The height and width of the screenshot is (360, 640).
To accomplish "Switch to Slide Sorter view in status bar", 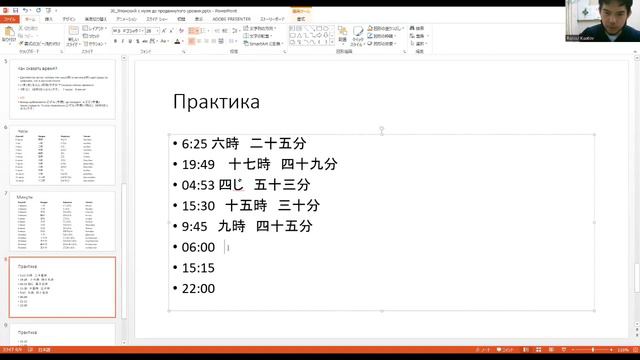I will point(538,350).
